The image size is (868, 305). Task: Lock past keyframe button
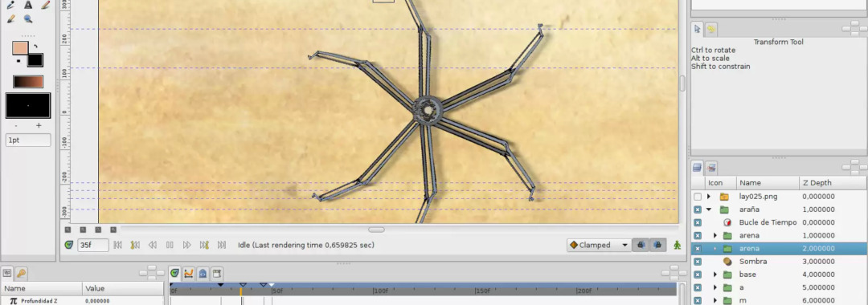click(641, 245)
